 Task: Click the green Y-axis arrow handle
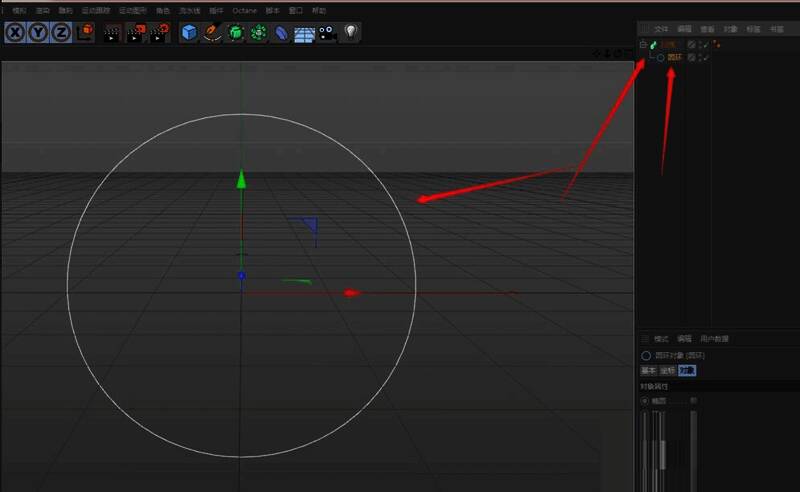241,180
